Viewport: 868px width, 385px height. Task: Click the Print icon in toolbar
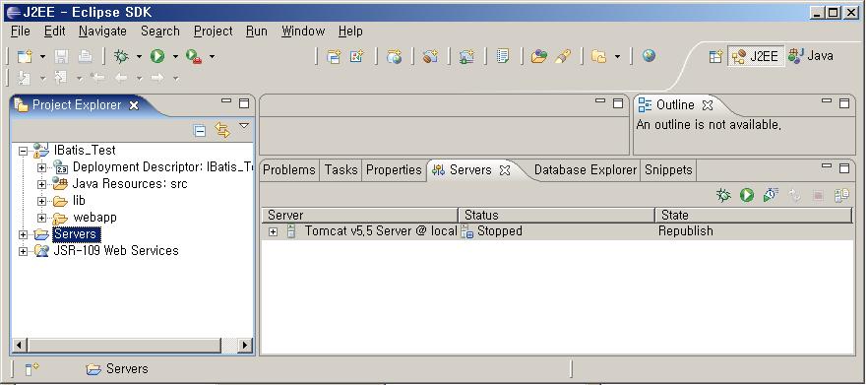click(85, 56)
